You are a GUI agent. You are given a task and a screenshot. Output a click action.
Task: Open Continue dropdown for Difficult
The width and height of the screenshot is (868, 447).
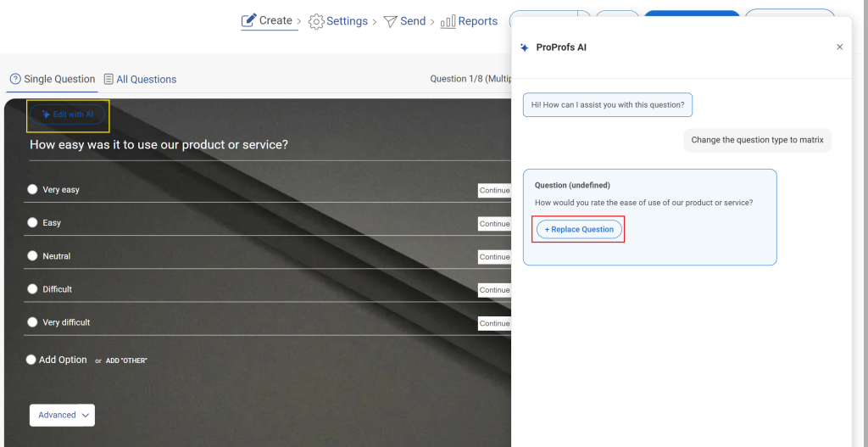coord(494,290)
